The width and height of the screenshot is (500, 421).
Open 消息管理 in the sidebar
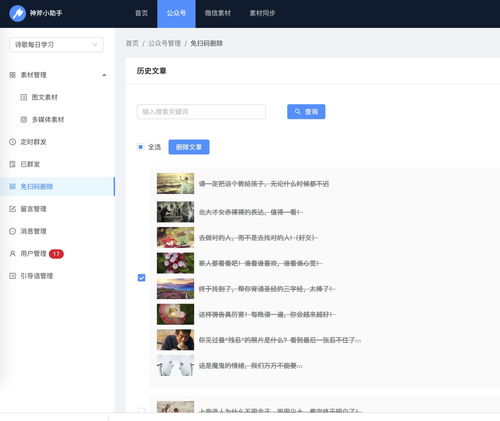coord(33,231)
